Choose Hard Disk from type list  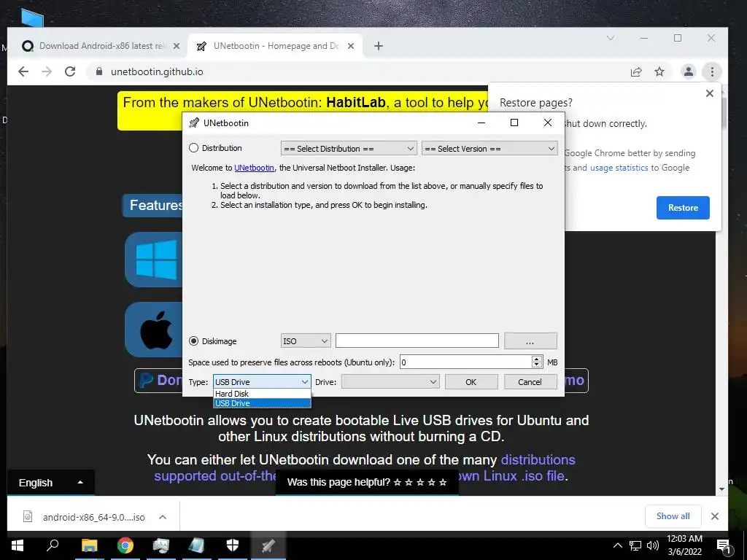click(x=262, y=394)
